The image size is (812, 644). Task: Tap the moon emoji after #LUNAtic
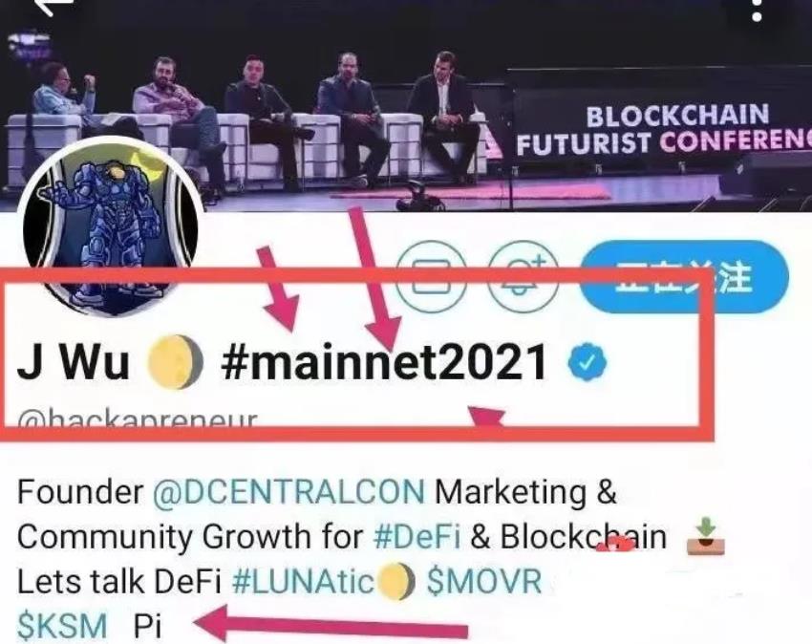[396, 581]
